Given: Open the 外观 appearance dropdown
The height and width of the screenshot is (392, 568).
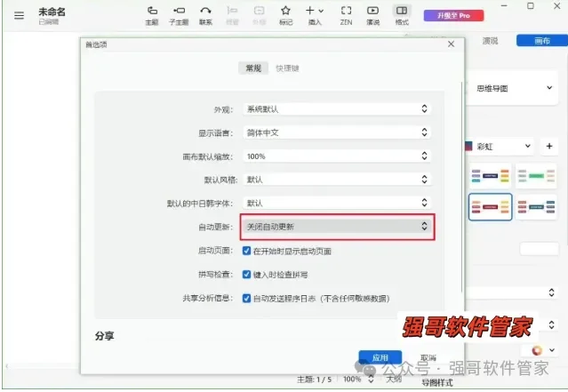Looking at the screenshot, I should coord(337,109).
